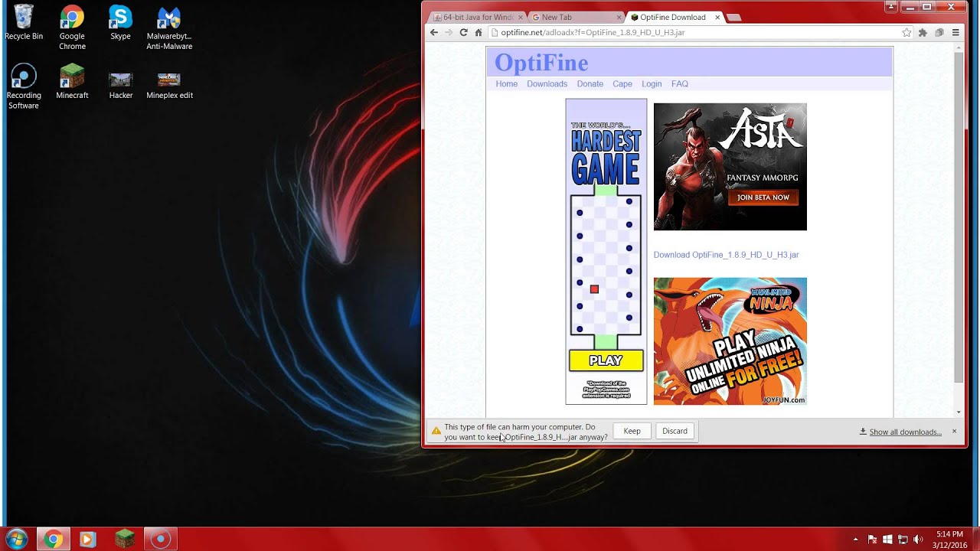This screenshot has width=980, height=551.
Task: Click the puzzle-piece extension icon in Chrome toolbar
Action: 923,32
